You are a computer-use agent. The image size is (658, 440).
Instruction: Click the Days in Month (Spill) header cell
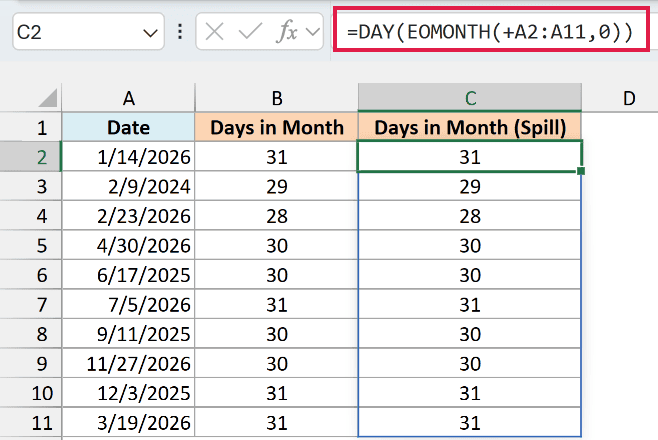[x=470, y=127]
